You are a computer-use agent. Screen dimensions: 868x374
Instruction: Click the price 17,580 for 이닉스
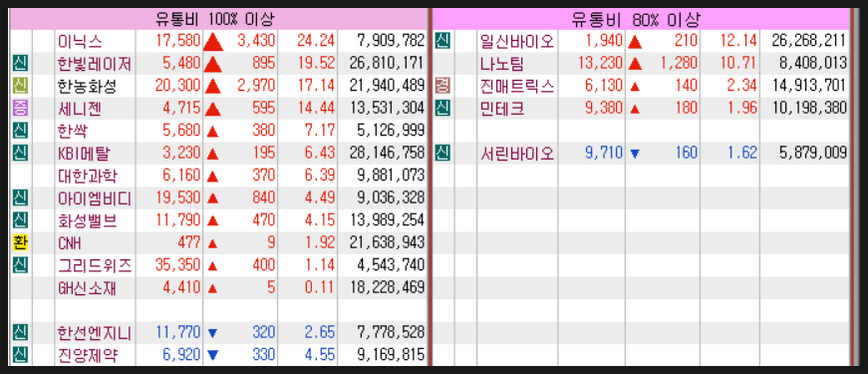pyautogui.click(x=177, y=42)
